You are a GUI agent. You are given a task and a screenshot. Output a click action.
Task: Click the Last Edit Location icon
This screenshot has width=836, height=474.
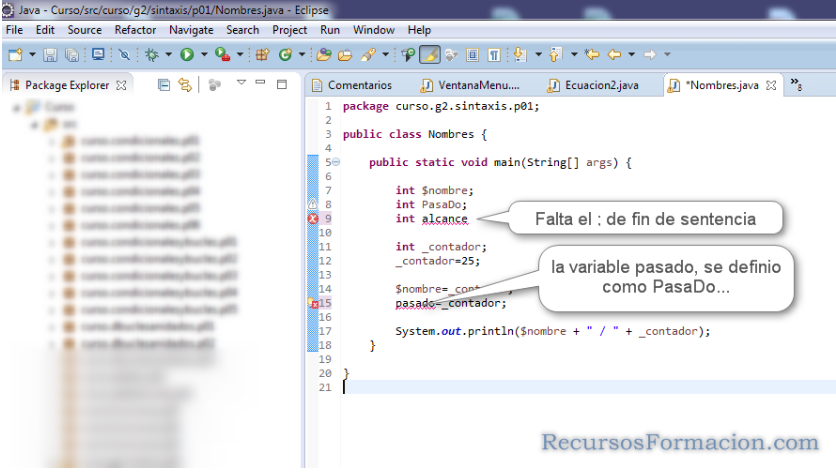[x=592, y=54]
